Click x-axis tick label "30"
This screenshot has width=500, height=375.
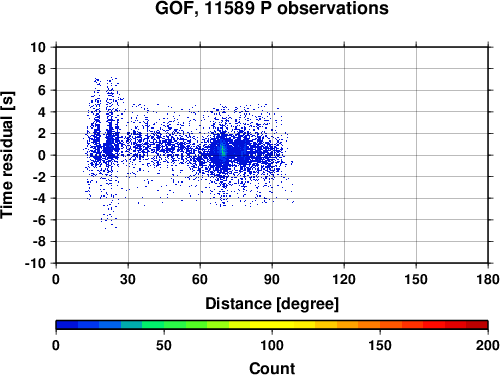(x=128, y=279)
